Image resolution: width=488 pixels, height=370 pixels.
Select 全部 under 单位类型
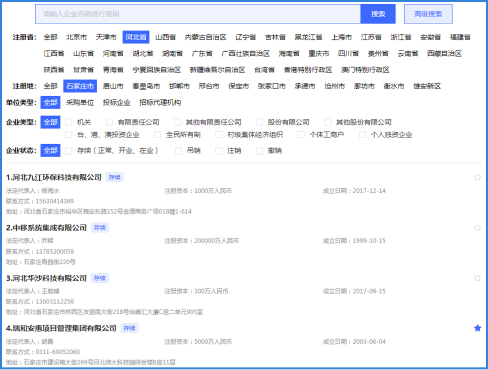[x=51, y=102]
